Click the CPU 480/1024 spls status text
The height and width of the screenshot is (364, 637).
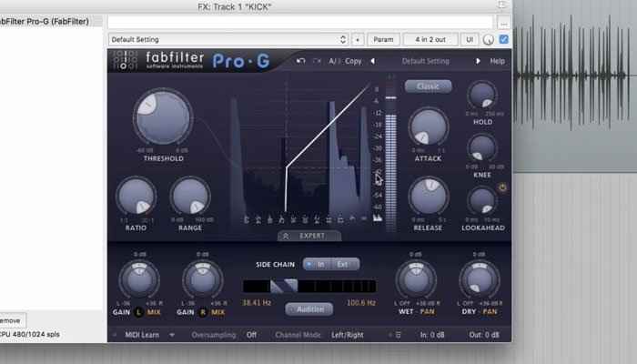point(30,334)
